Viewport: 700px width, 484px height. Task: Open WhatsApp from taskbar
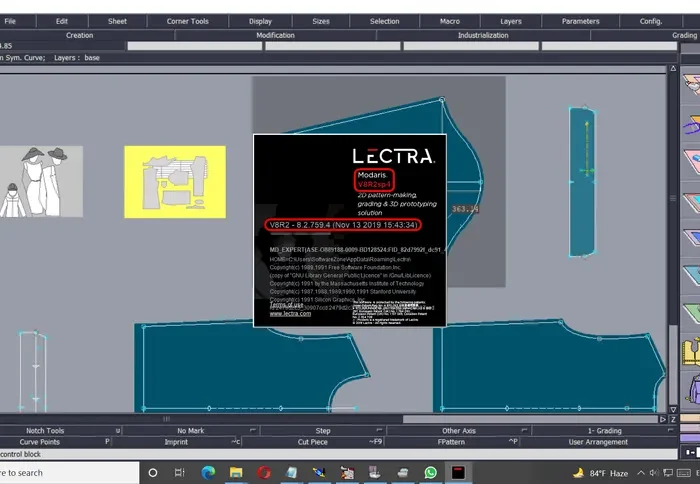430,472
